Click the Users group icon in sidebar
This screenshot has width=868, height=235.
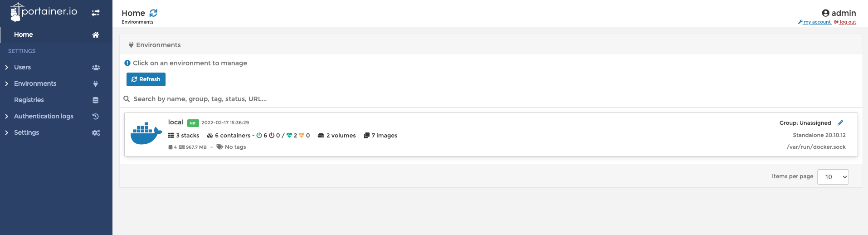[x=96, y=68]
